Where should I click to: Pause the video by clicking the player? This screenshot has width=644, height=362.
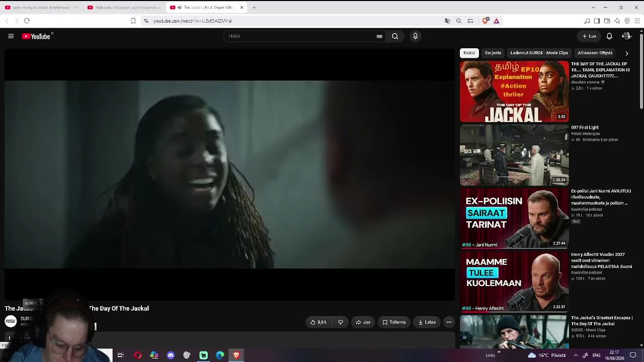coord(229,174)
